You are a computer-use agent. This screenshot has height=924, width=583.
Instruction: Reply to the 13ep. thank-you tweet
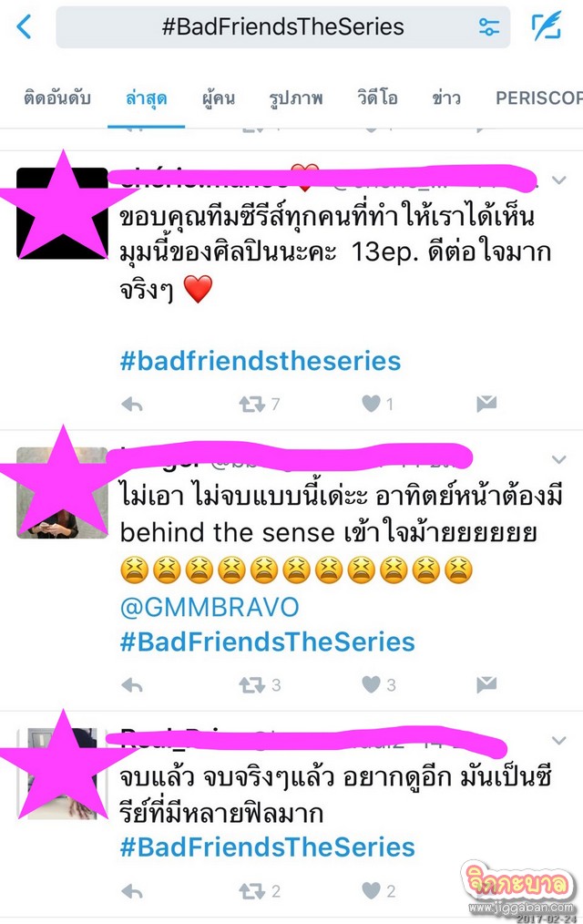coord(132,405)
